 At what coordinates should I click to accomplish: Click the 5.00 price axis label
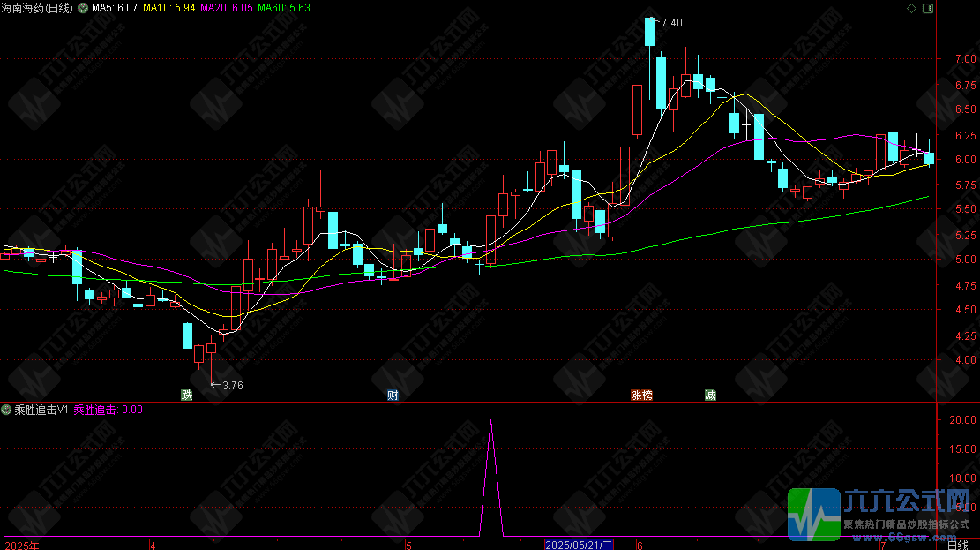[x=966, y=259]
